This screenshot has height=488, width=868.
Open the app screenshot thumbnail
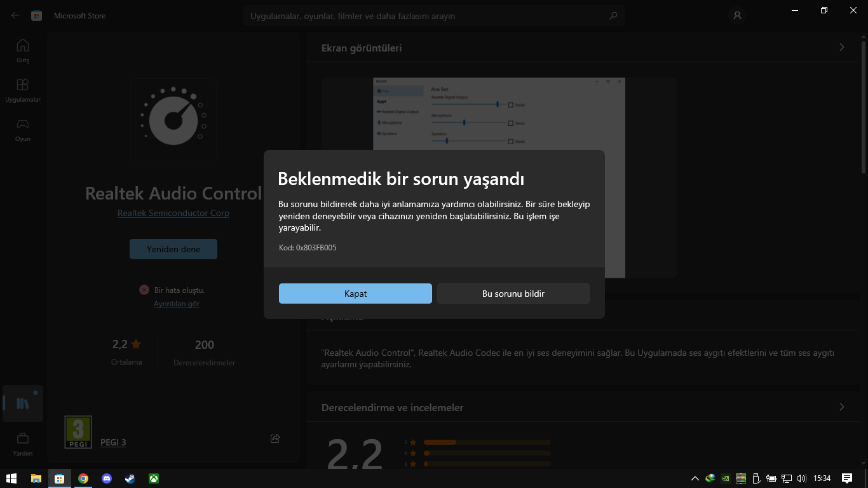[x=499, y=178]
